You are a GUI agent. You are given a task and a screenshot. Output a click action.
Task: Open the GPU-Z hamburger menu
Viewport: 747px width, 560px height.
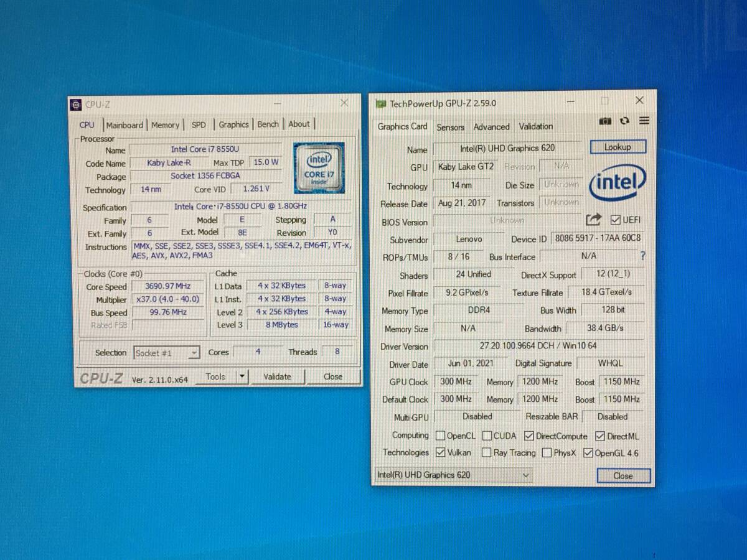coord(644,121)
